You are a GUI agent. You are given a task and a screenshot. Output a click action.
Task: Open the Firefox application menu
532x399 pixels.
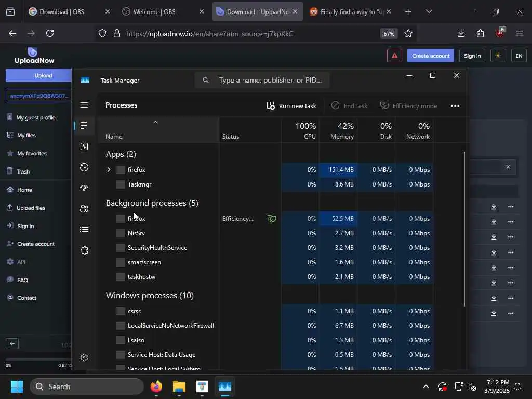(x=520, y=33)
